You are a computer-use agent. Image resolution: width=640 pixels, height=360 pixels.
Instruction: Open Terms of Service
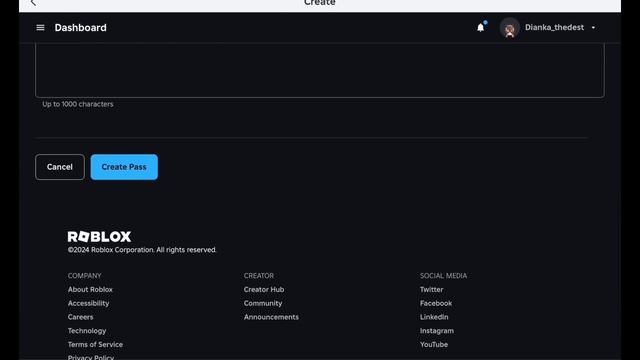pyautogui.click(x=95, y=344)
